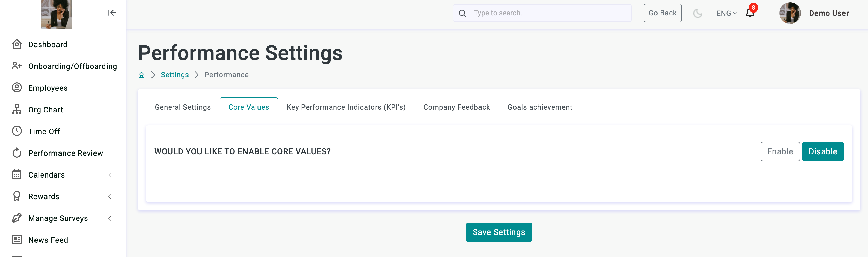Open the Dashboard home icon
Screen dimensions: 868x257
click(x=17, y=44)
